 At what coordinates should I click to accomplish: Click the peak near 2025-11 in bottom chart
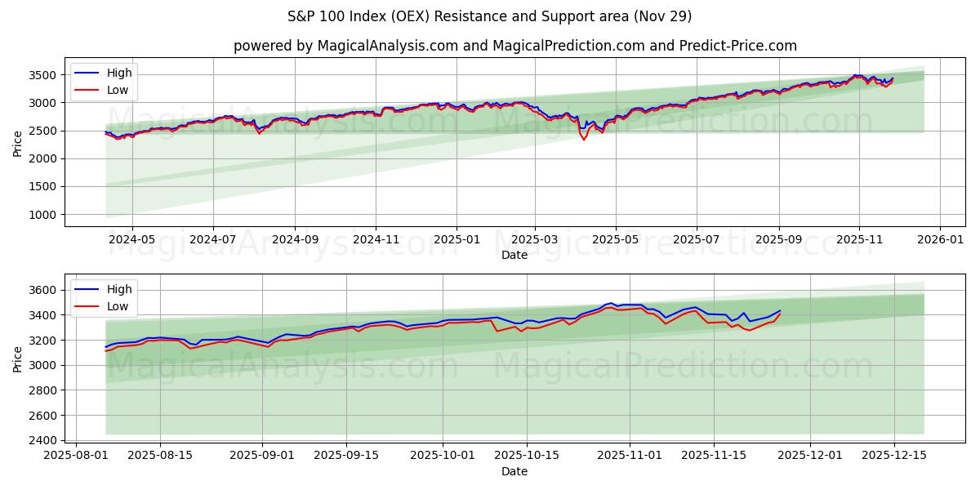(611, 304)
